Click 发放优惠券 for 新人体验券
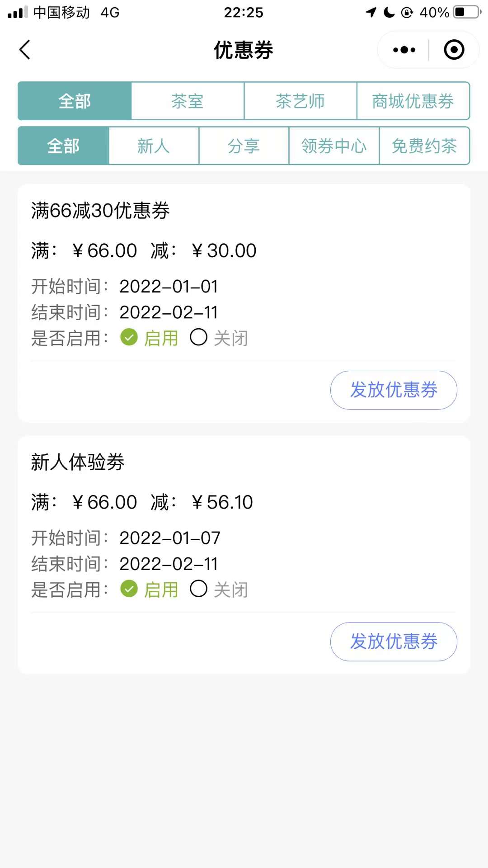 pos(394,642)
